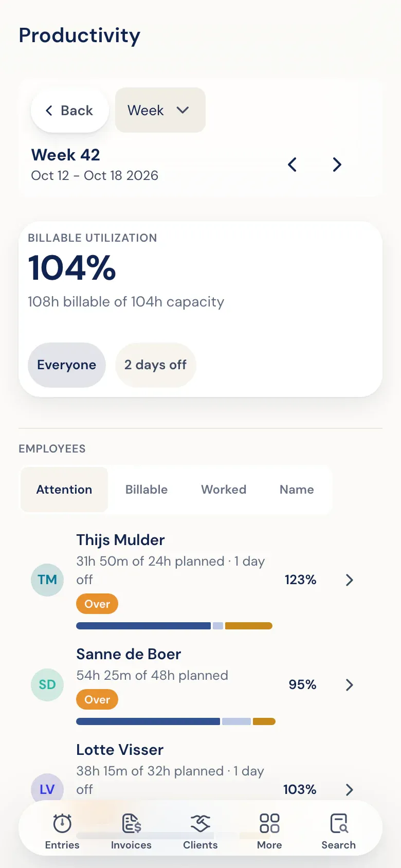Sort employees by Billable tab

pyautogui.click(x=147, y=490)
